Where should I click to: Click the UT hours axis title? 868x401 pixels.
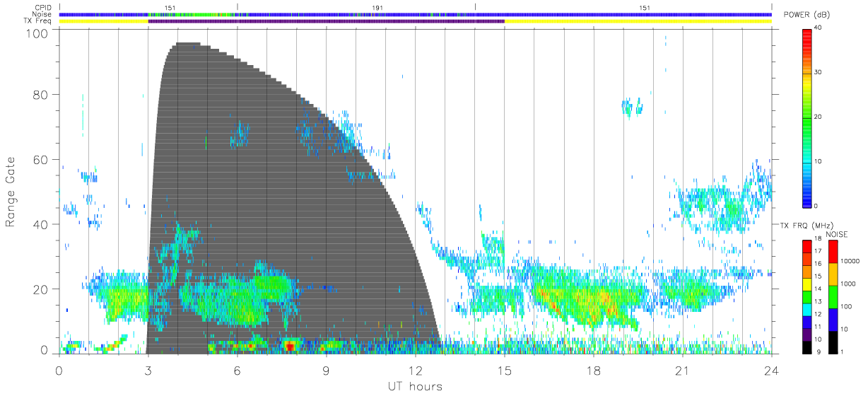point(415,386)
